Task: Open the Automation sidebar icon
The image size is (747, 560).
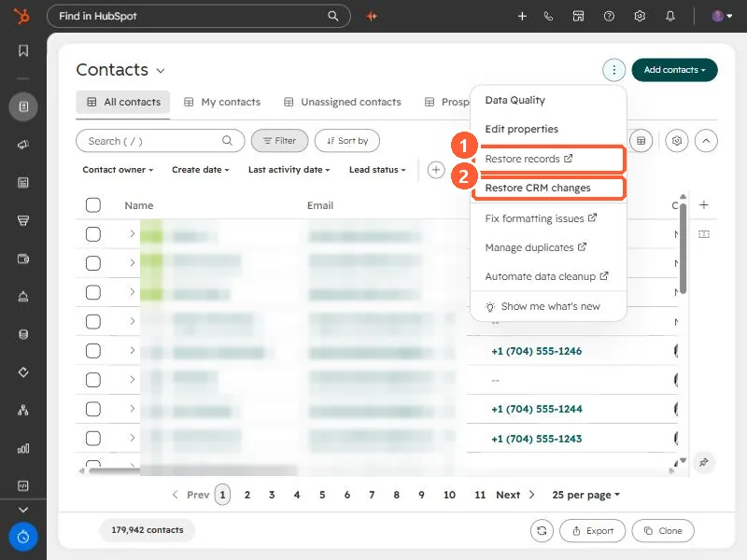Action: pos(22,372)
